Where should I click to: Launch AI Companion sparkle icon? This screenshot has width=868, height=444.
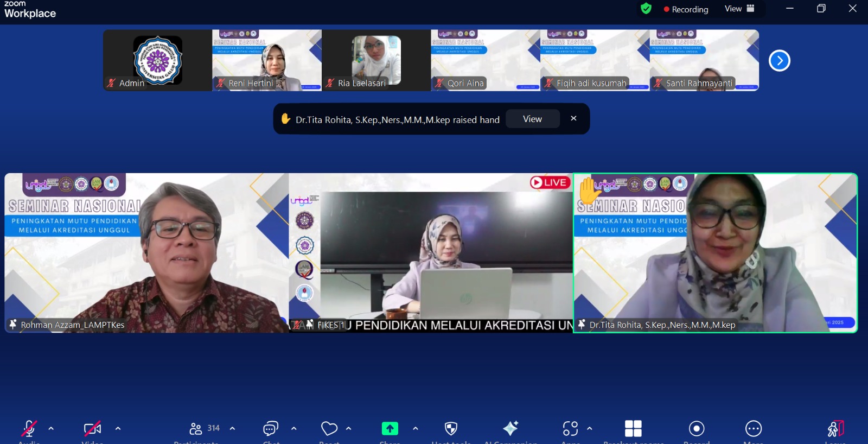click(510, 429)
